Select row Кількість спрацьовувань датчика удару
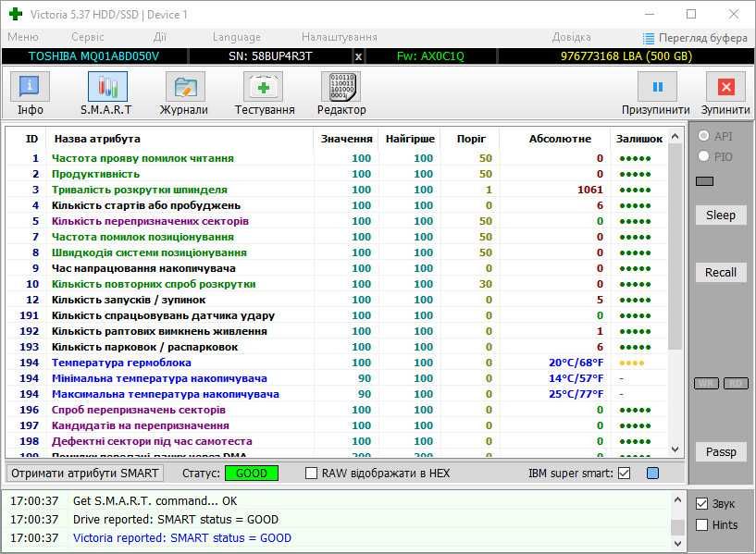The image size is (756, 554). click(x=337, y=315)
